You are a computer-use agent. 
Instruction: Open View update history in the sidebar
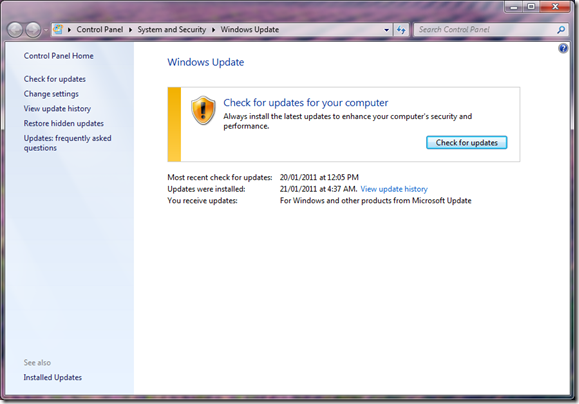click(x=57, y=109)
